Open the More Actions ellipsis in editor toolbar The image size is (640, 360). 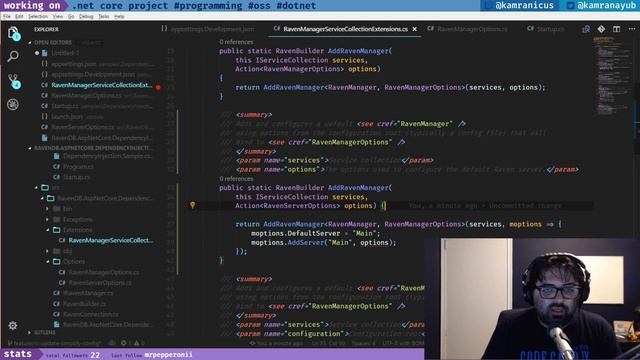coord(632,29)
